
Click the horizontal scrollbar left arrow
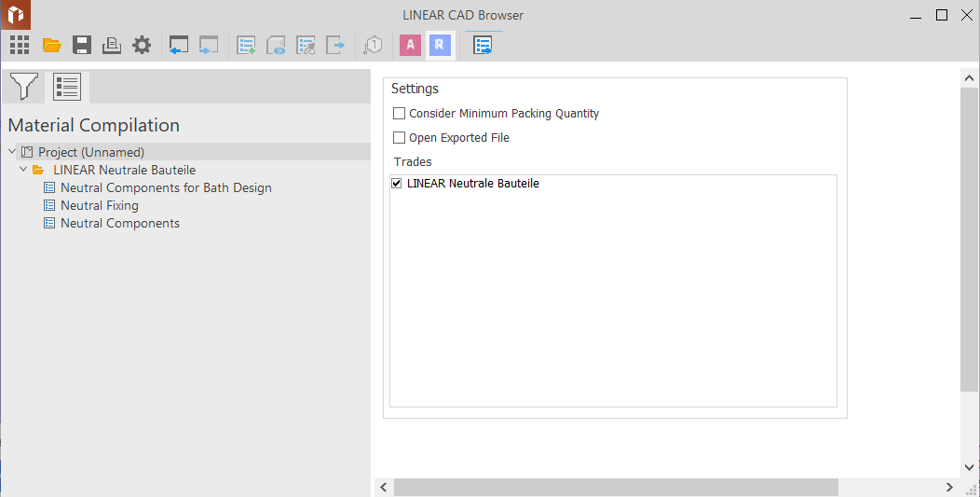384,487
